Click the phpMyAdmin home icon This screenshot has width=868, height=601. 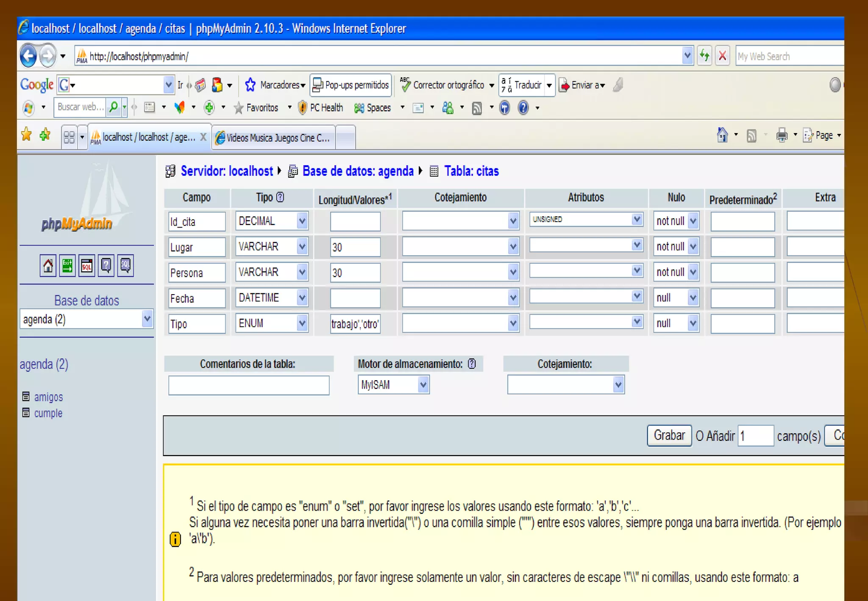(48, 266)
